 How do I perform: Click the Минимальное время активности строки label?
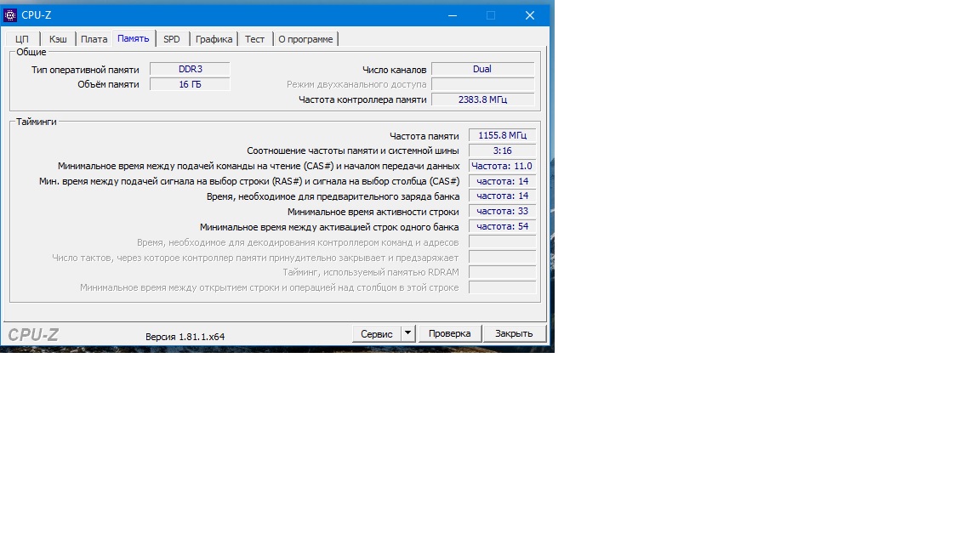[373, 212]
